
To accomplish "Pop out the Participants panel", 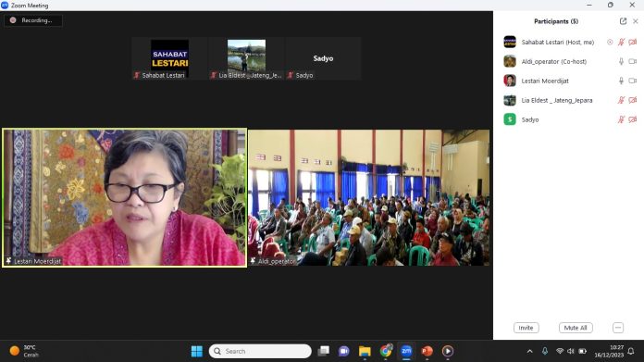I will pos(623,21).
